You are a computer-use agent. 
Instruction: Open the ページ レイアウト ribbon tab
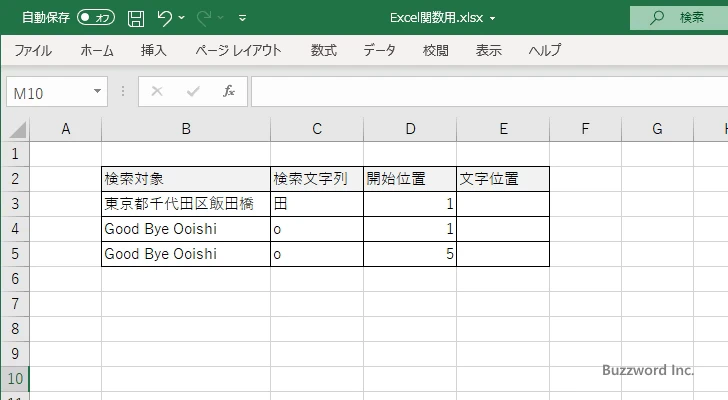238,50
